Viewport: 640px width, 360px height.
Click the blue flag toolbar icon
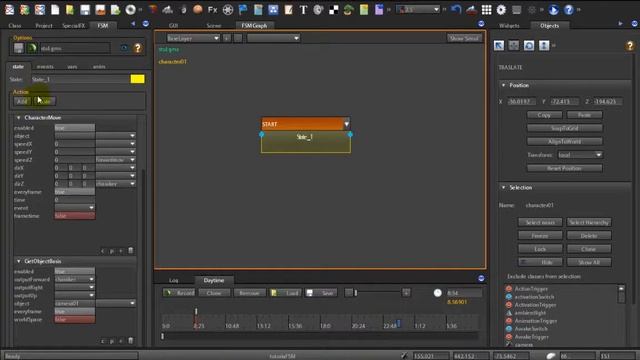pos(243,9)
